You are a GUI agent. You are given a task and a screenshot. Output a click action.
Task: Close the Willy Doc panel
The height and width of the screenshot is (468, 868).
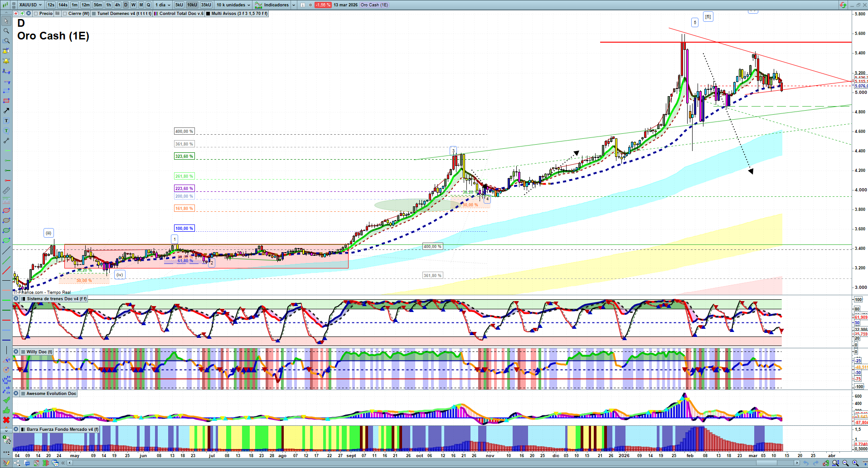16,352
